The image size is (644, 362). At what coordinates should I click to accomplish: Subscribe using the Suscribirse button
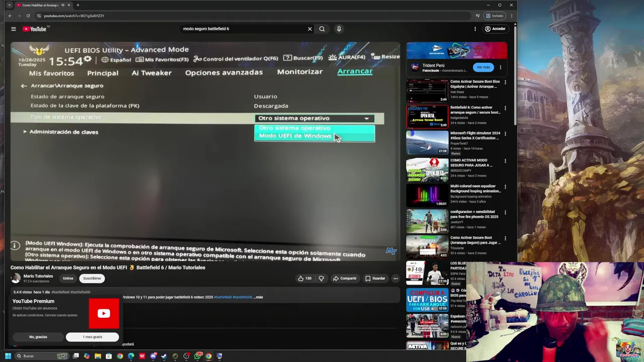click(92, 278)
